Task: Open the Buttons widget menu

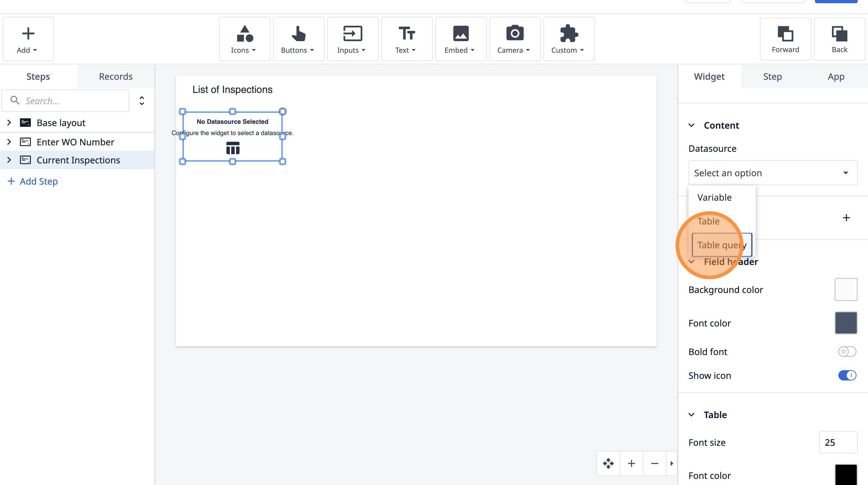Action: tap(298, 39)
